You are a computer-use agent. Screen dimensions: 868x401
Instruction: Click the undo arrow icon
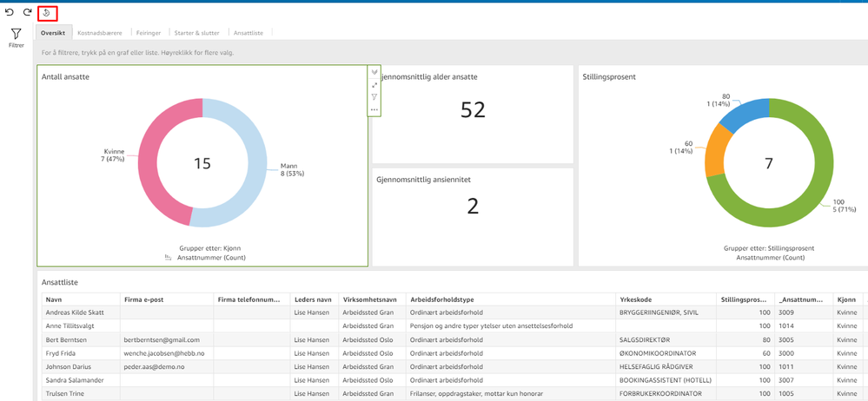pyautogui.click(x=10, y=13)
